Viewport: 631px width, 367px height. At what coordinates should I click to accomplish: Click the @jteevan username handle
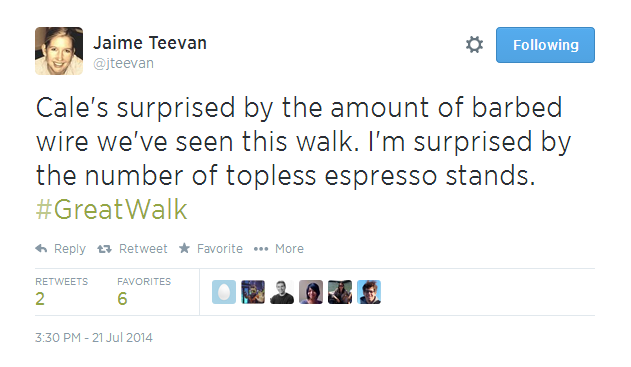[x=124, y=63]
